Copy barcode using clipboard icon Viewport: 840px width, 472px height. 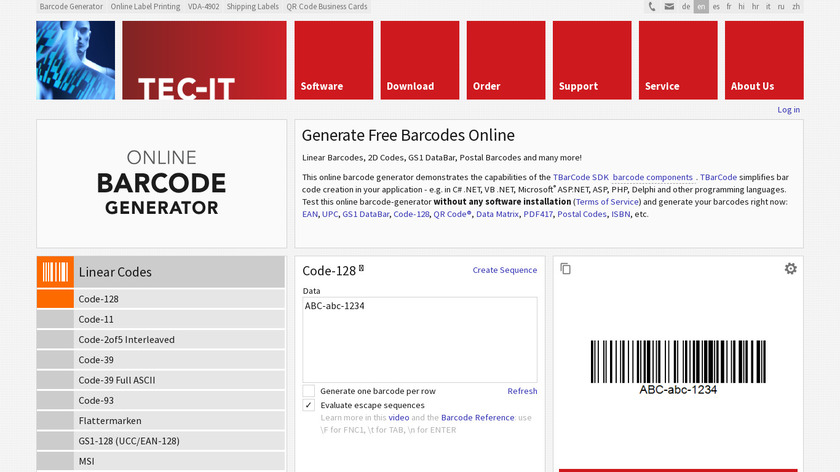565,268
